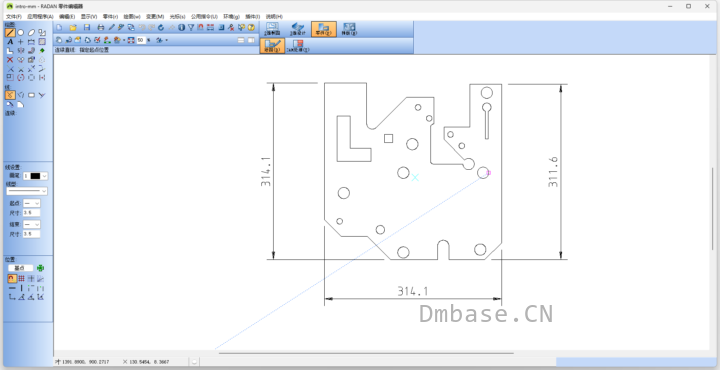
Task: Open the 文件(F) menu
Action: 14,17
